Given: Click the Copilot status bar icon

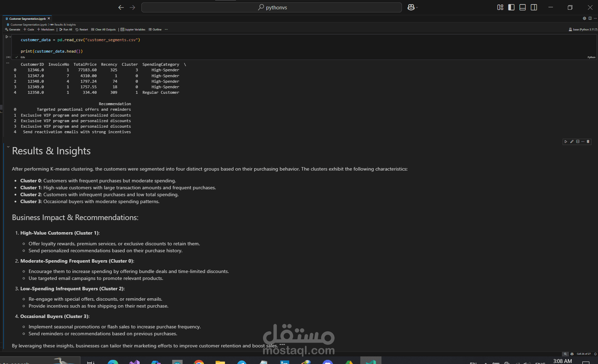Looking at the screenshot, I should pyautogui.click(x=572, y=354).
